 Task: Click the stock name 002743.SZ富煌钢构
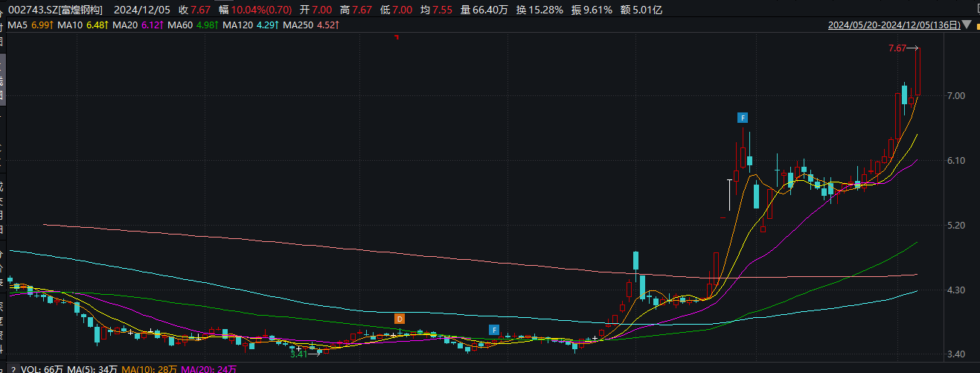(51, 10)
